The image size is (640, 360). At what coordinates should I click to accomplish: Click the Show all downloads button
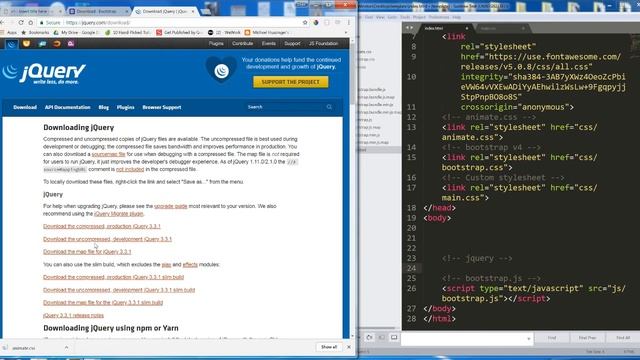pos(329,347)
